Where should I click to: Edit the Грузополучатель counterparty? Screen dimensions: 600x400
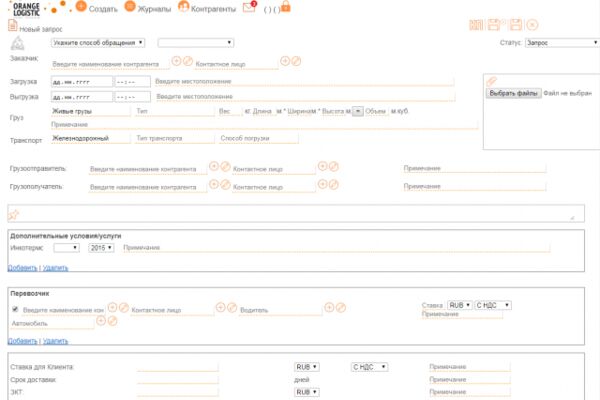pos(225,184)
